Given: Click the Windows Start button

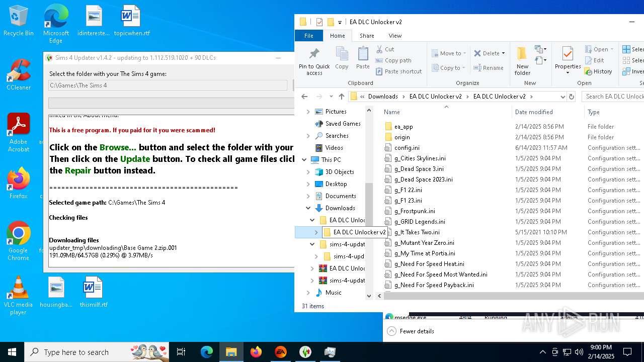Looking at the screenshot, I should tap(12, 352).
